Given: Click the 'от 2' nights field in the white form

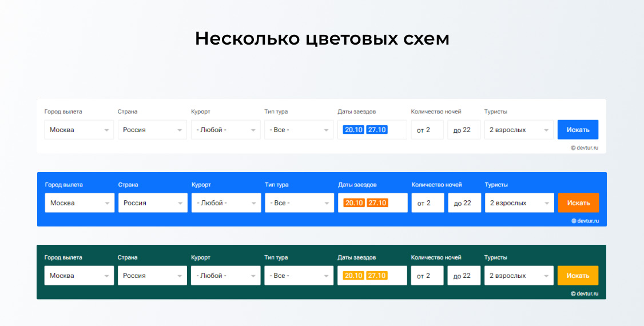Looking at the screenshot, I should (427, 130).
